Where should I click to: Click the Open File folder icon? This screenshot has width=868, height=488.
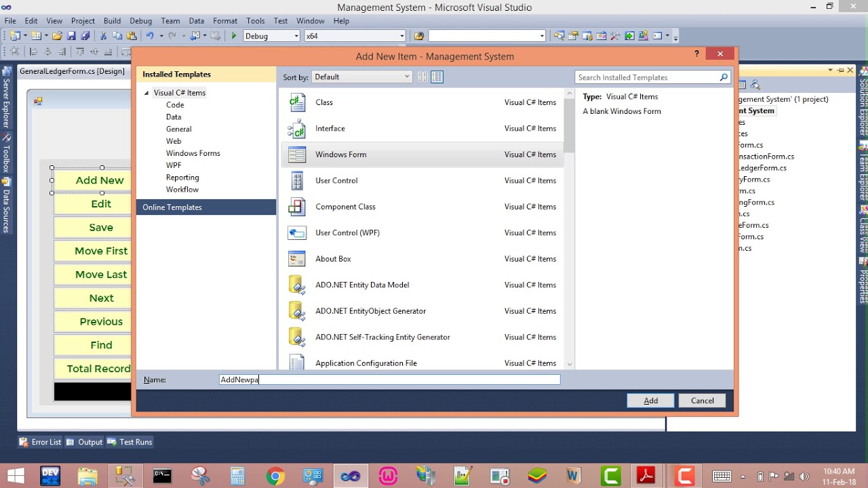pos(57,36)
